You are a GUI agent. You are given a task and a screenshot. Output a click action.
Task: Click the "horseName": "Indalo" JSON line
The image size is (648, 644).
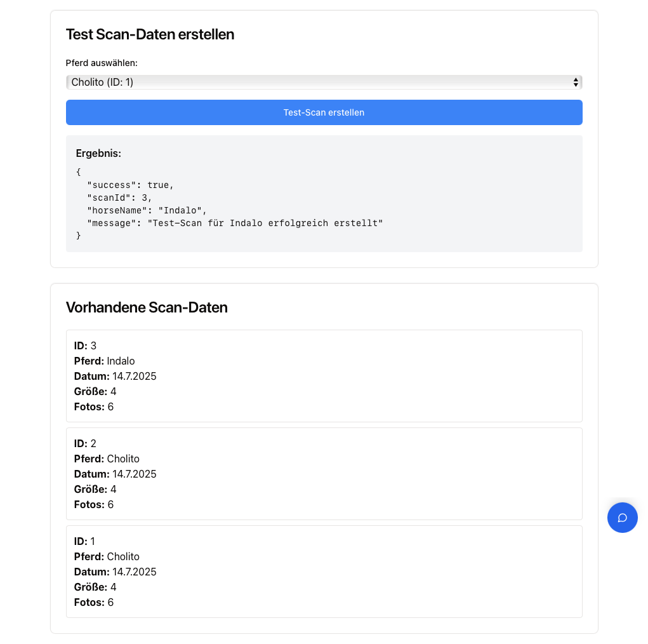point(147,210)
